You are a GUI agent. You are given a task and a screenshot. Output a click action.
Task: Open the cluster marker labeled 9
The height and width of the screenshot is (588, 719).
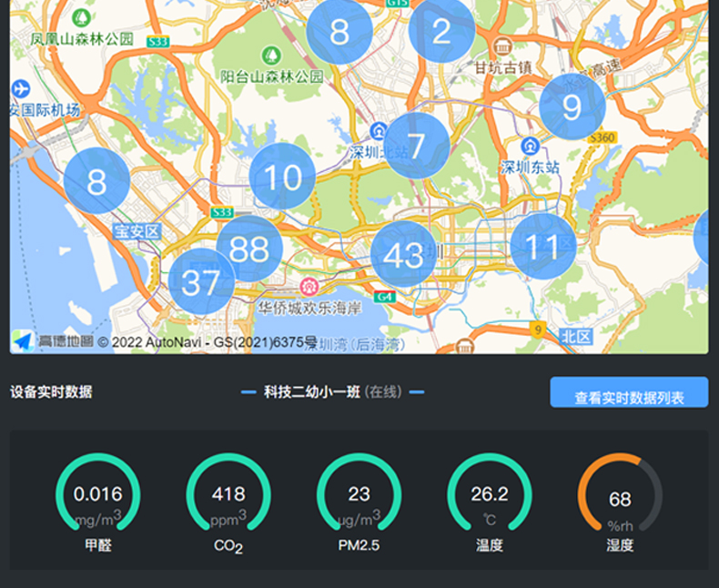click(572, 107)
